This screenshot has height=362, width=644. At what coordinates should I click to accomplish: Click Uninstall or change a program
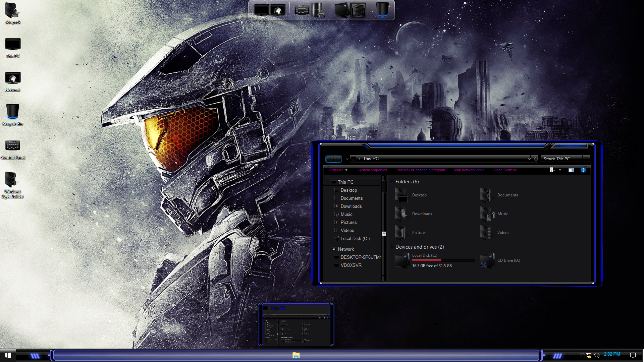420,170
